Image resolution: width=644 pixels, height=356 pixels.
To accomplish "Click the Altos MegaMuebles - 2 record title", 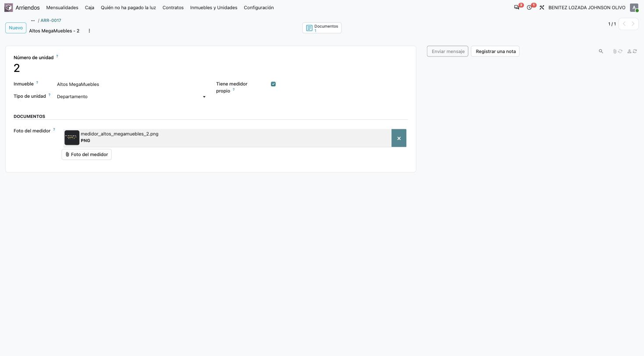I will tap(54, 31).
